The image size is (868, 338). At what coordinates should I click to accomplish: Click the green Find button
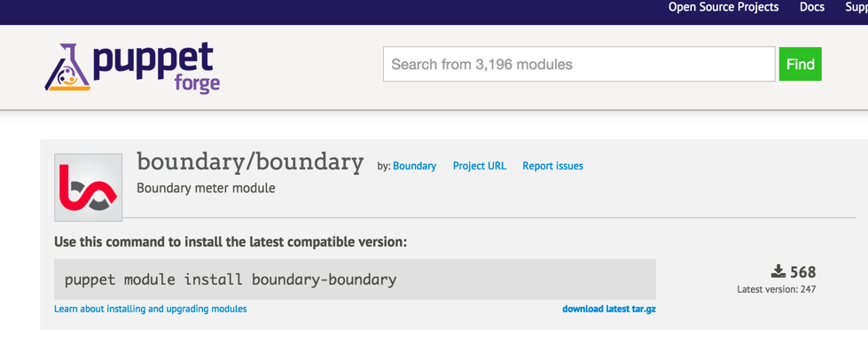801,64
